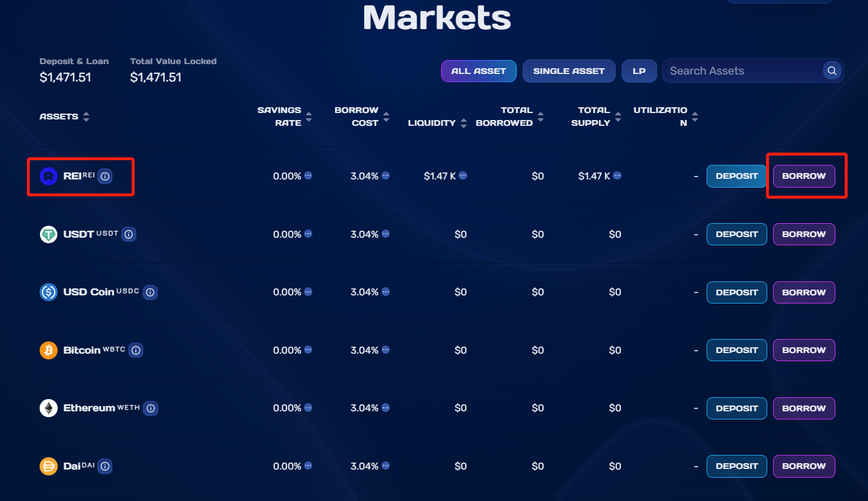Show Dai savings rate details dot
Screen dimensions: 868x501
(x=308, y=465)
